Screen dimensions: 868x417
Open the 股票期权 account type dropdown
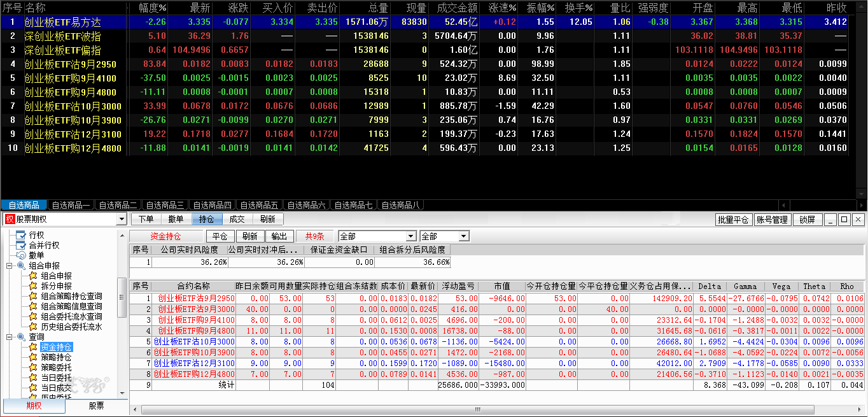122,220
